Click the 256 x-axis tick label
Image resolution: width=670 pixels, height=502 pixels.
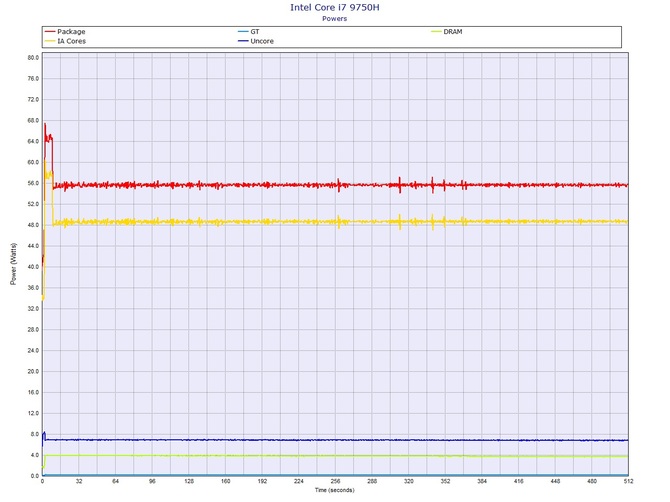335,481
